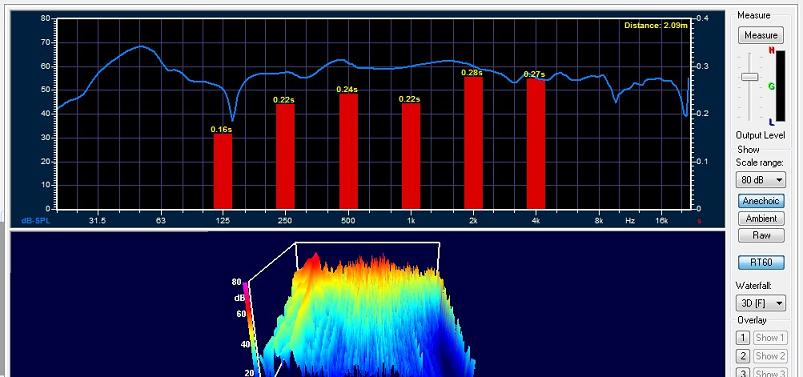Toggle the Anechoic view button
Viewport: 803px width, 377px height.
pos(761,201)
